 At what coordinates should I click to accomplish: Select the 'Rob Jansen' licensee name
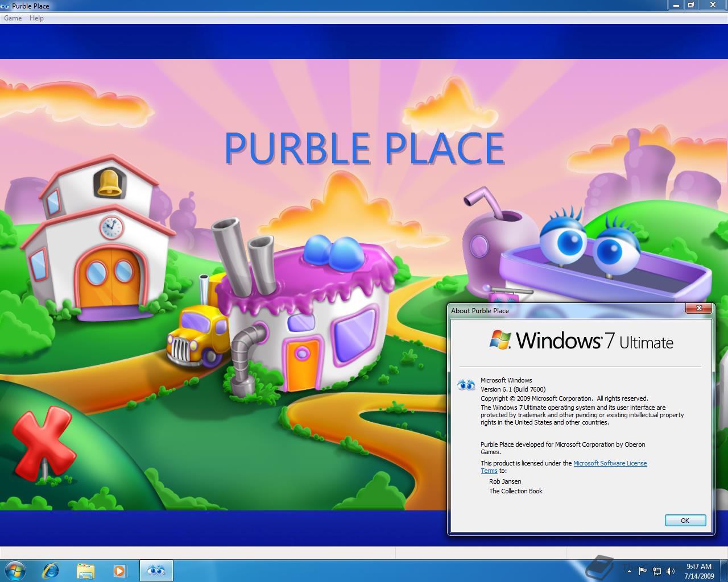coord(505,481)
